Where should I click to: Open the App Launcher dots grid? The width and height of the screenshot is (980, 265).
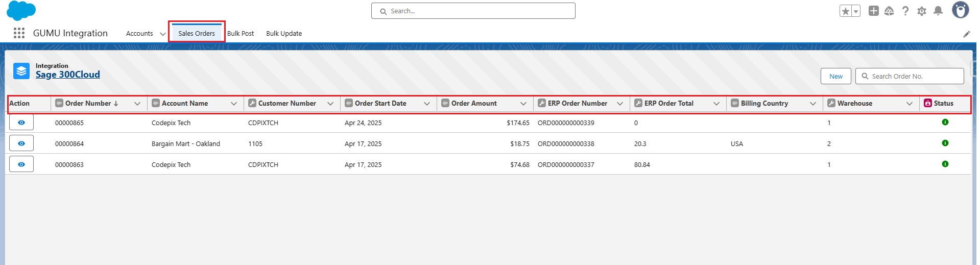pyautogui.click(x=19, y=33)
